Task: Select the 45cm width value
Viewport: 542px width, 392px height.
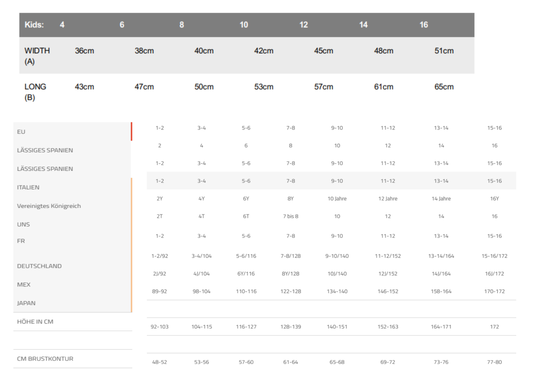Action: point(324,51)
